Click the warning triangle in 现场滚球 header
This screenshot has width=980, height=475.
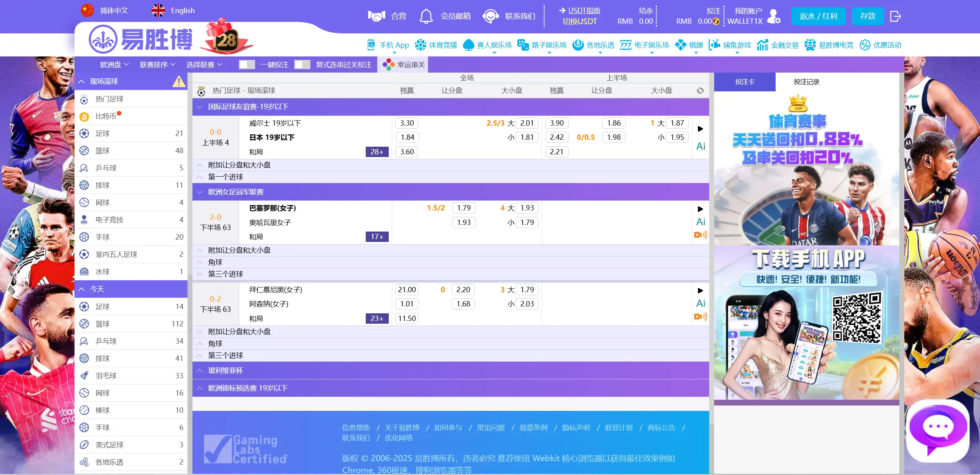[179, 81]
